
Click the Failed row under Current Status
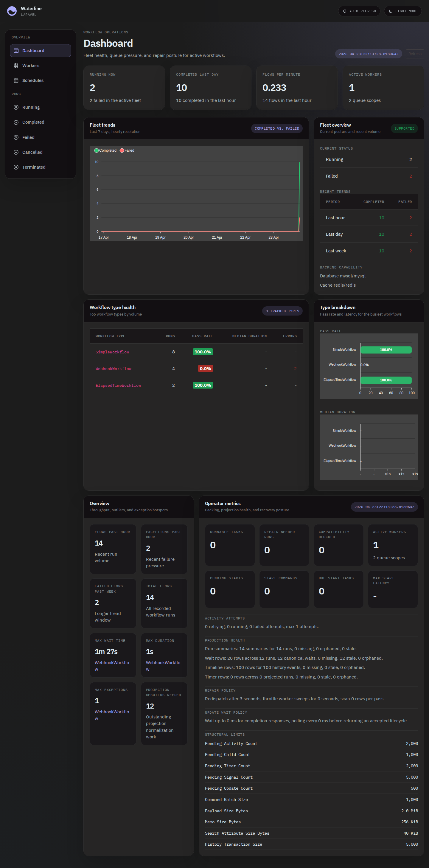(x=369, y=176)
